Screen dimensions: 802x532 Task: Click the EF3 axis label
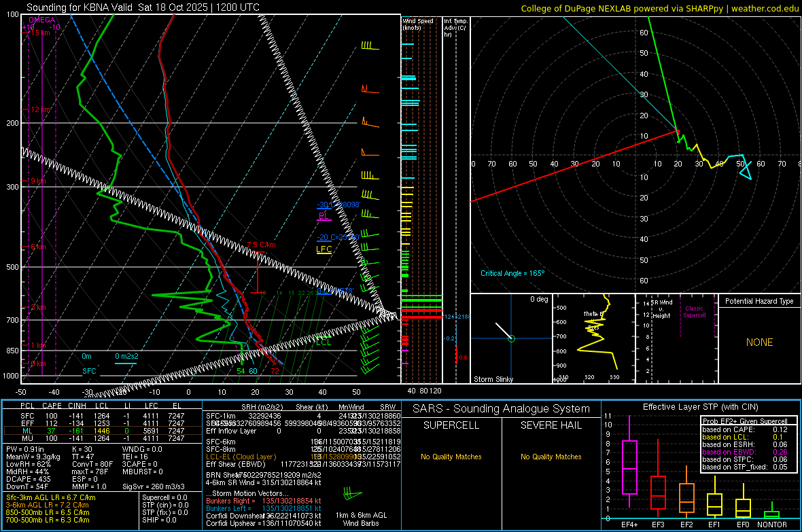tap(658, 525)
